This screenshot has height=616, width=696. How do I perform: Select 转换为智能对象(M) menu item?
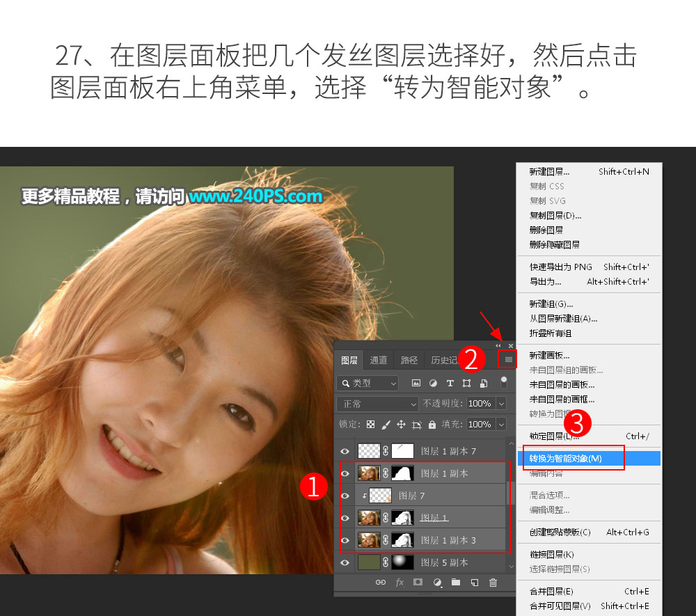[x=589, y=459]
